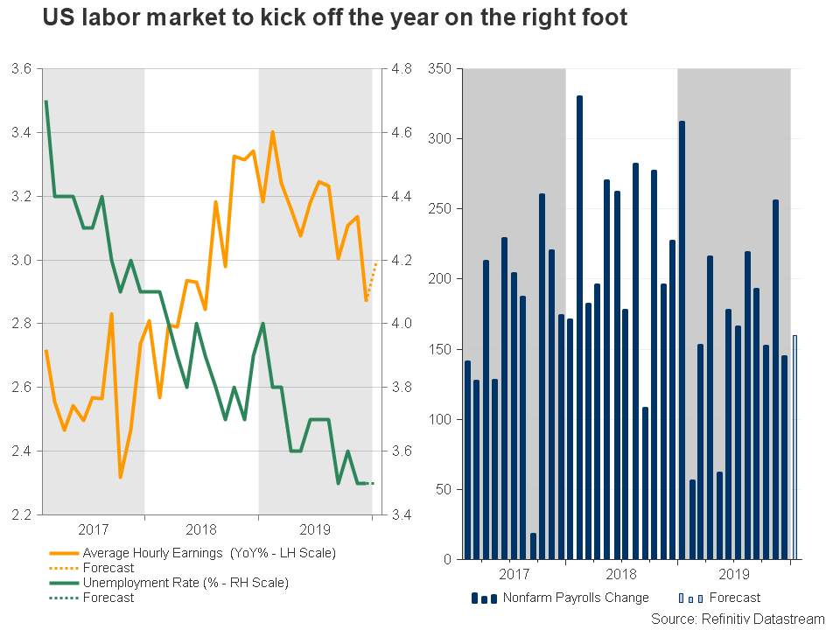Screen dimensions: 840x630
Task: Click the Nonfarm Payrolls Change legend text
Action: [576, 598]
